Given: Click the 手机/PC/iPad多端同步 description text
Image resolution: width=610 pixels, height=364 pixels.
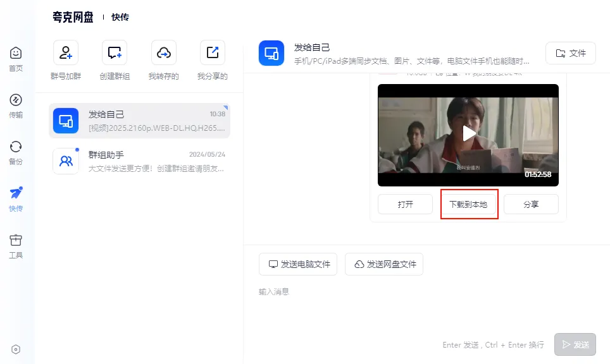Looking at the screenshot, I should [x=411, y=61].
